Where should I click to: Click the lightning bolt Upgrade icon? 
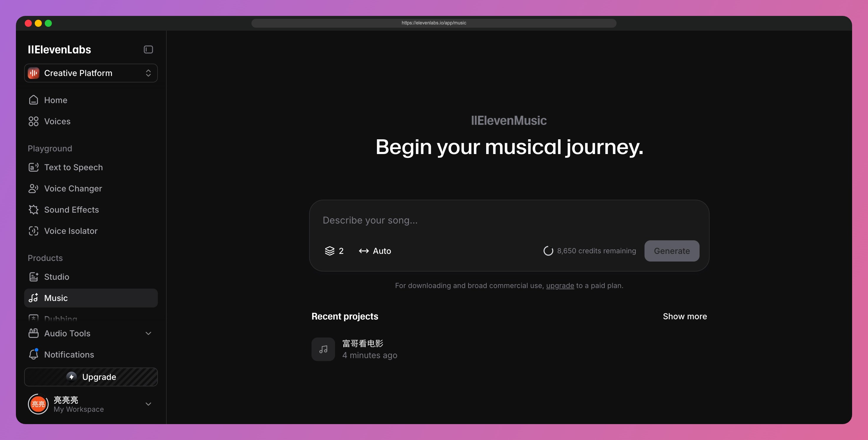[x=72, y=377]
